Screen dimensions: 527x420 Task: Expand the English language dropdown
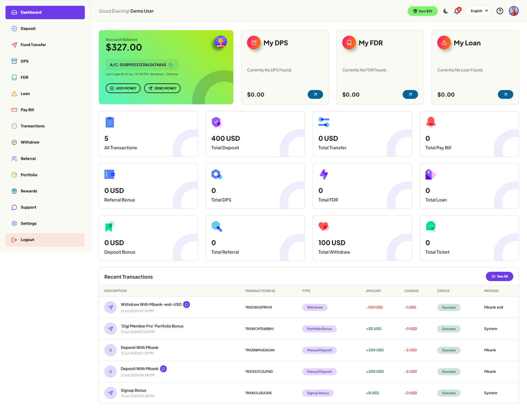[479, 11]
